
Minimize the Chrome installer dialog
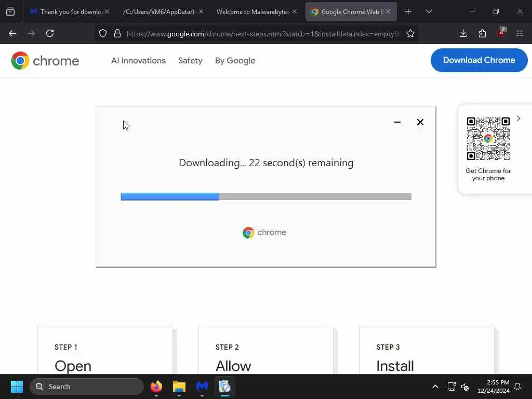(397, 122)
